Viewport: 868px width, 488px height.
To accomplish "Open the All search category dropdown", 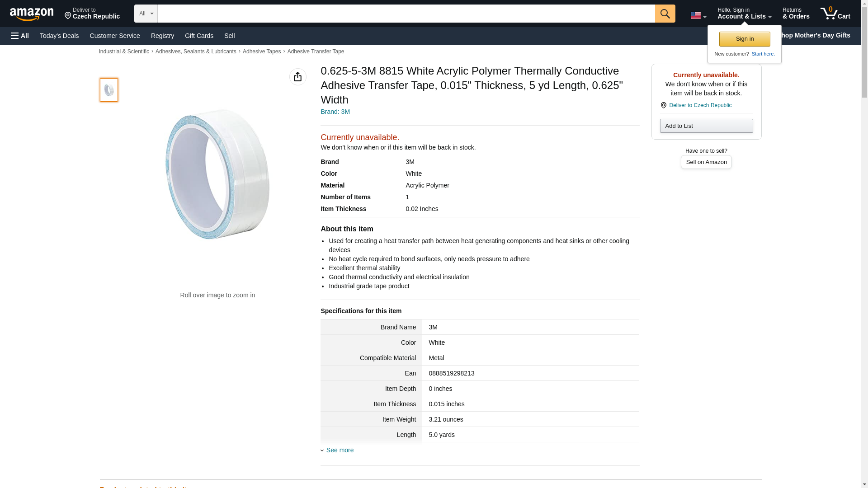I will click(x=146, y=14).
